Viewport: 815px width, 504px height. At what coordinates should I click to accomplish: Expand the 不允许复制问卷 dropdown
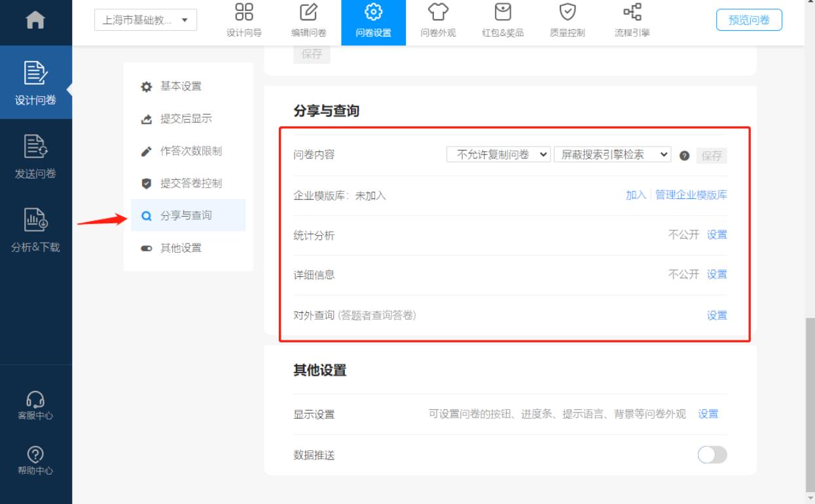coord(498,155)
